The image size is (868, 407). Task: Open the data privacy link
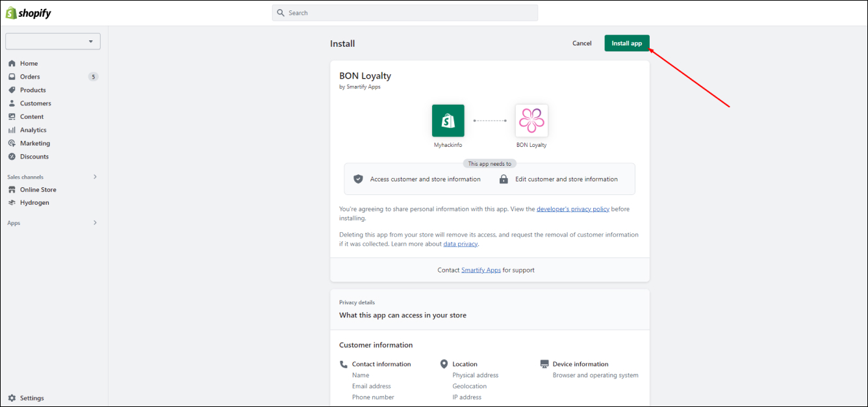click(x=461, y=244)
